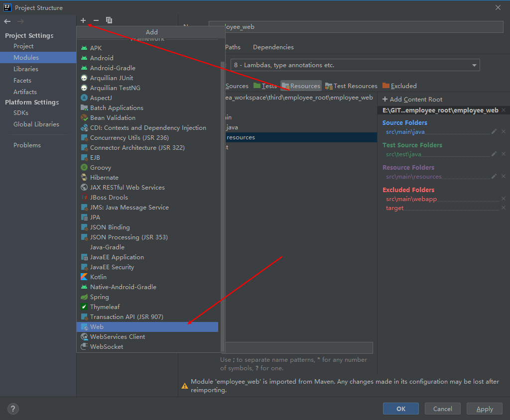Open the Paths tab
The image size is (510, 420).
coord(233,47)
